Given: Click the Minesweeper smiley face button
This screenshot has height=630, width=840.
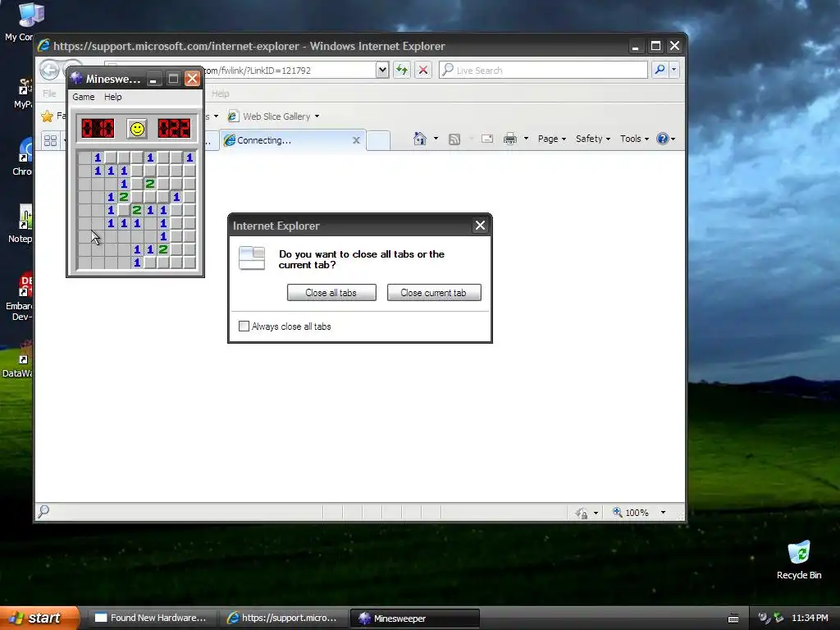Looking at the screenshot, I should (137, 129).
